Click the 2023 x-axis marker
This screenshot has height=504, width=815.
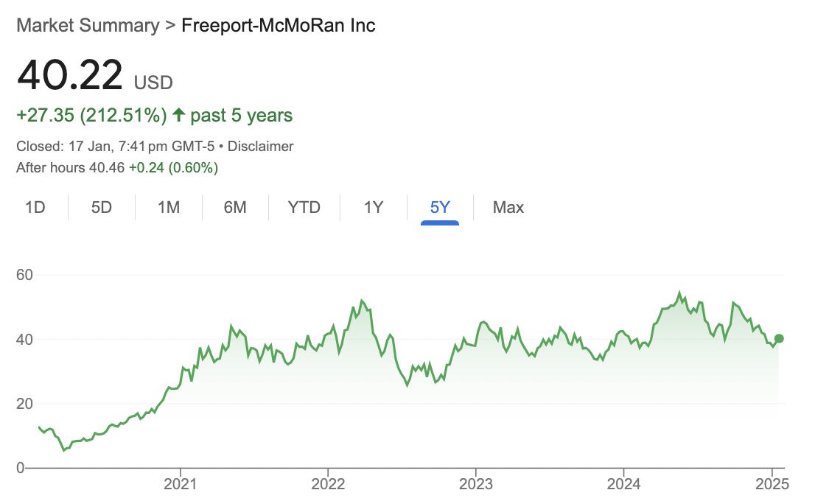[x=475, y=484]
